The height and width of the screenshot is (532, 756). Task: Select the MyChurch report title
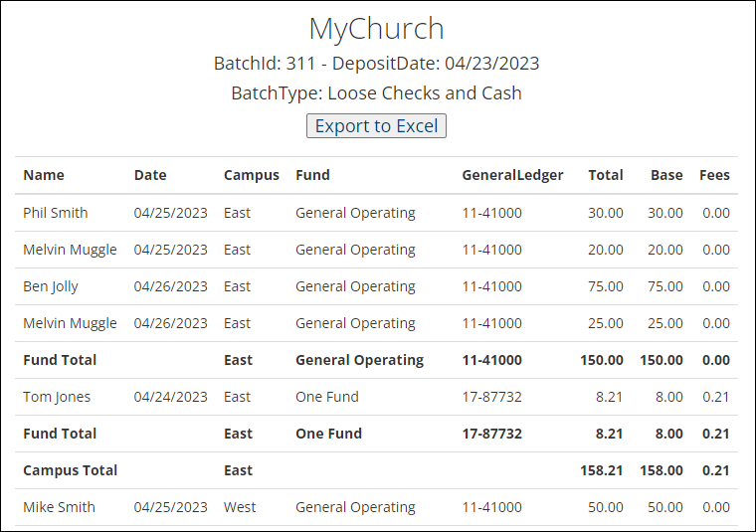pos(376,29)
